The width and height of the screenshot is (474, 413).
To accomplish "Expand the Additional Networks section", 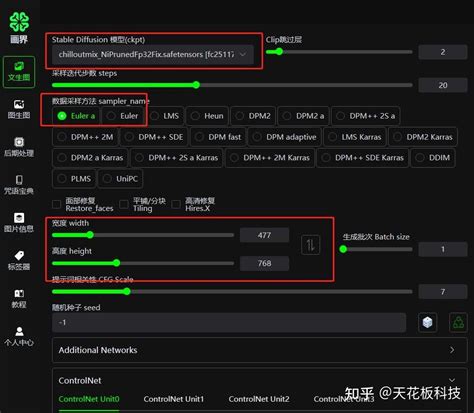I will (x=260, y=350).
